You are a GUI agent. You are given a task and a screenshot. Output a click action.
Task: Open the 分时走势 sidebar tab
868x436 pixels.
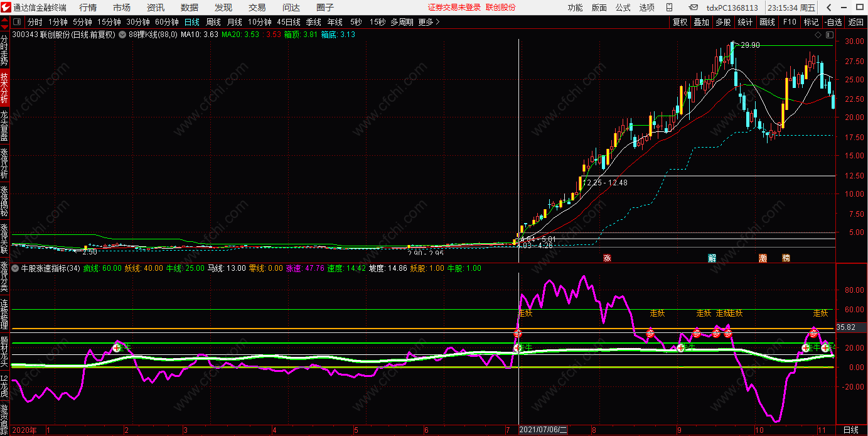(4, 50)
